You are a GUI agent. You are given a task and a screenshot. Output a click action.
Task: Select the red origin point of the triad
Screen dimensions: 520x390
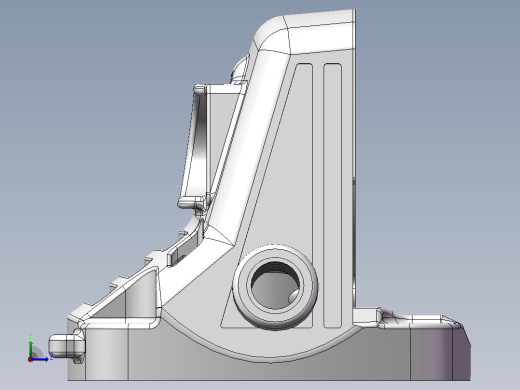(30, 360)
